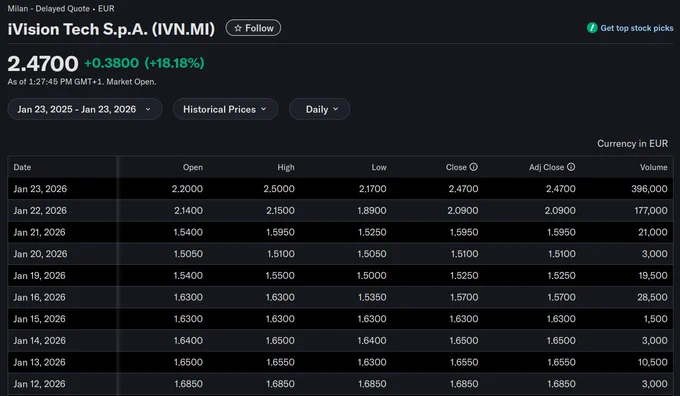This screenshot has width=680, height=396.
Task: Click volume 28,500 for Jan 16, 2026
Action: (652, 297)
